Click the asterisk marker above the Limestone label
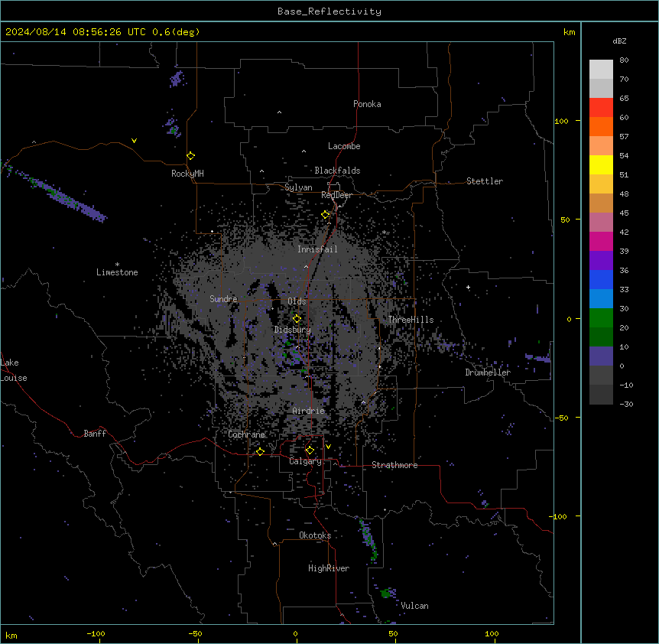 point(117,265)
